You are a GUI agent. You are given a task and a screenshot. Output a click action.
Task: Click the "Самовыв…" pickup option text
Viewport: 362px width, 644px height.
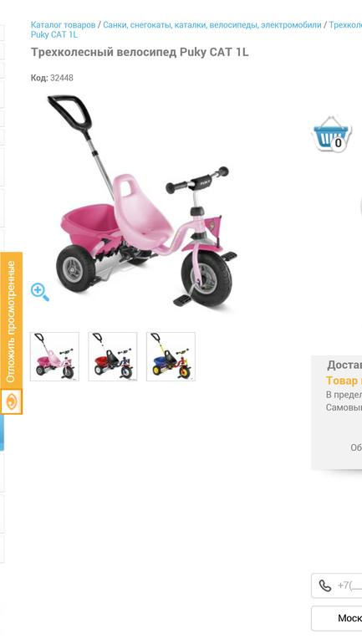pyautogui.click(x=344, y=407)
